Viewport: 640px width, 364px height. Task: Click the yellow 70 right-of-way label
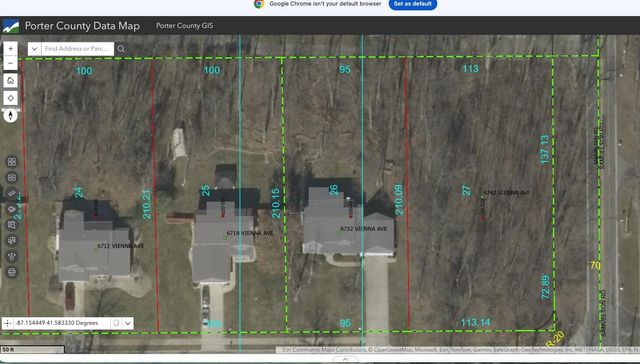point(595,266)
